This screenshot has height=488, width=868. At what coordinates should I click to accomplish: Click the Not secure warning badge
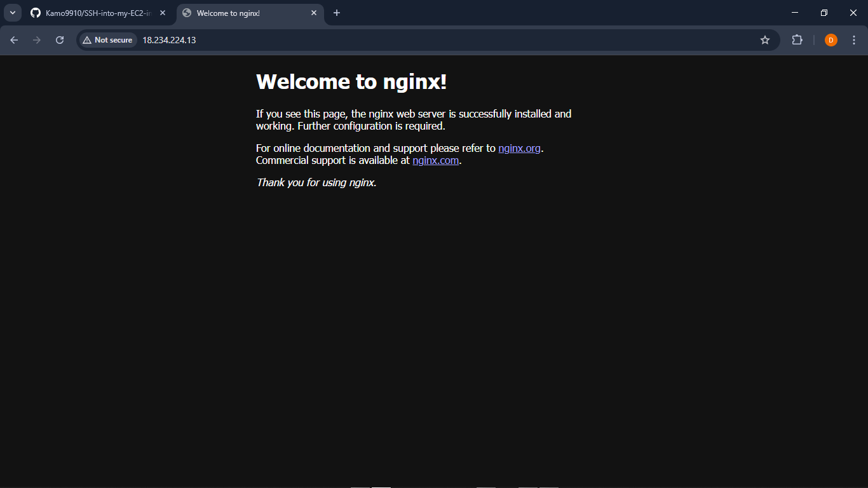[107, 39]
